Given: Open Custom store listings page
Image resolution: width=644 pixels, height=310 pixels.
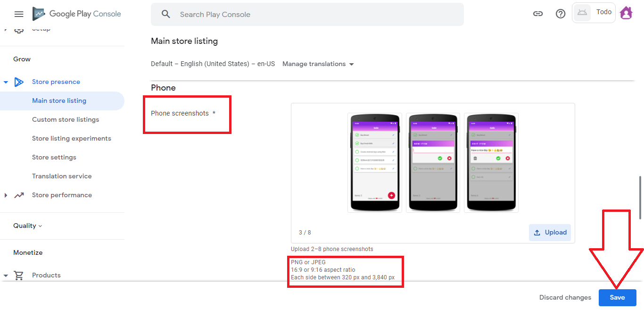Looking at the screenshot, I should [66, 120].
